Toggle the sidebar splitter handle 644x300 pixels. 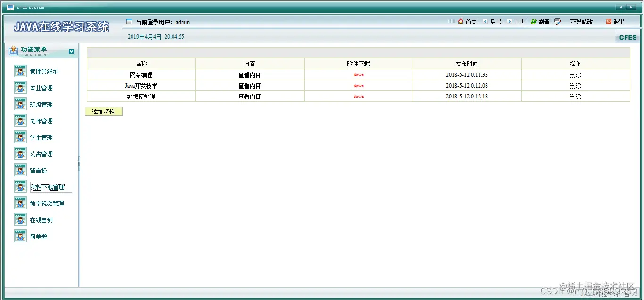79,164
